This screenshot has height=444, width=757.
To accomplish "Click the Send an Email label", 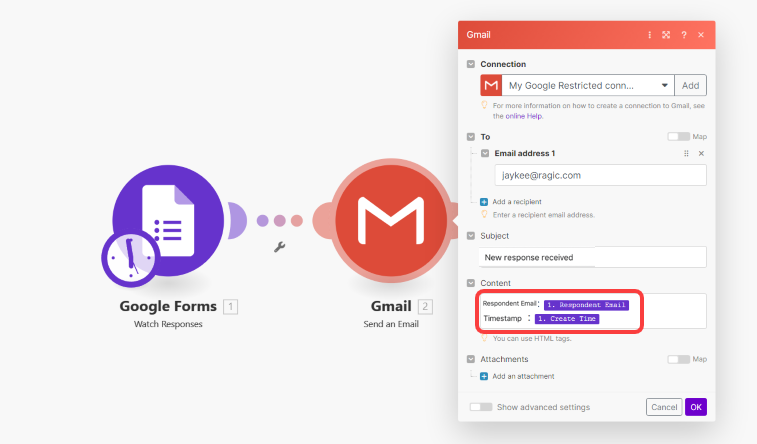I will coord(391,324).
